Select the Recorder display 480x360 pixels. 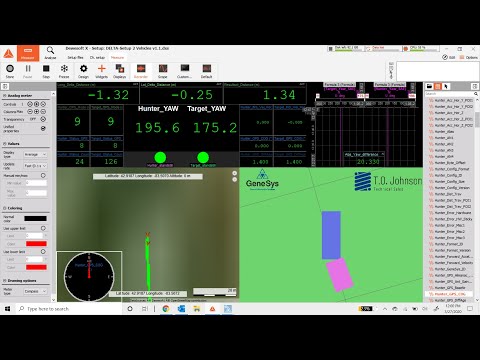click(141, 71)
